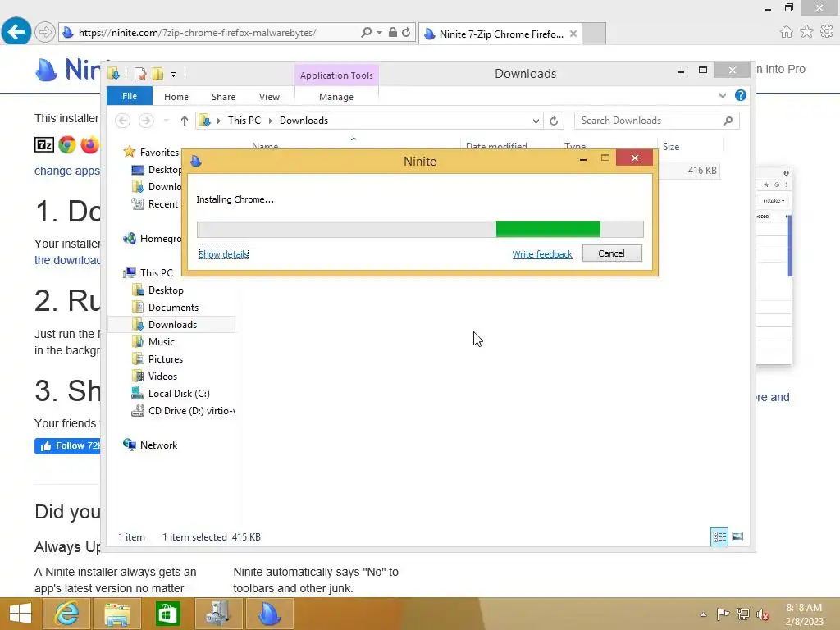Switch Explorer to details view icon
The height and width of the screenshot is (630, 840).
tap(719, 536)
